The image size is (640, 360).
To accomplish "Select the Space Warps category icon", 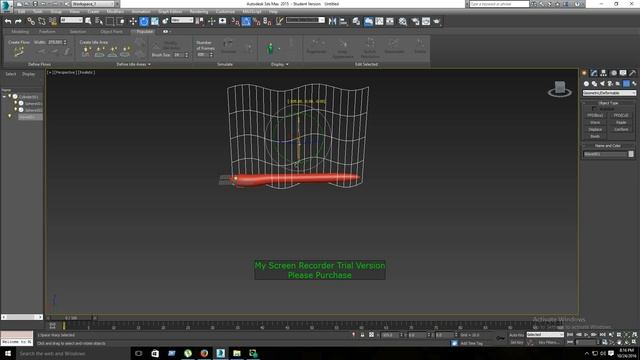I will 626,84.
